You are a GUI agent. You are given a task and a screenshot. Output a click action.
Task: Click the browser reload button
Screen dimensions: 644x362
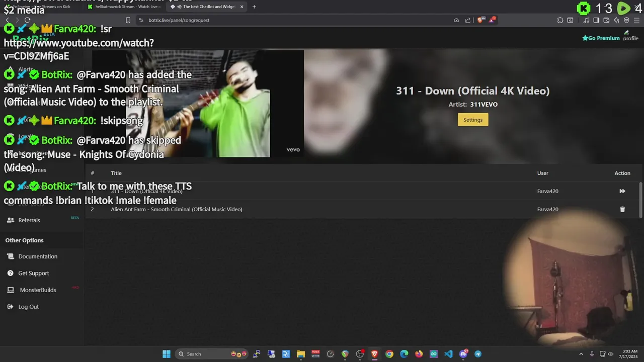pos(27,20)
